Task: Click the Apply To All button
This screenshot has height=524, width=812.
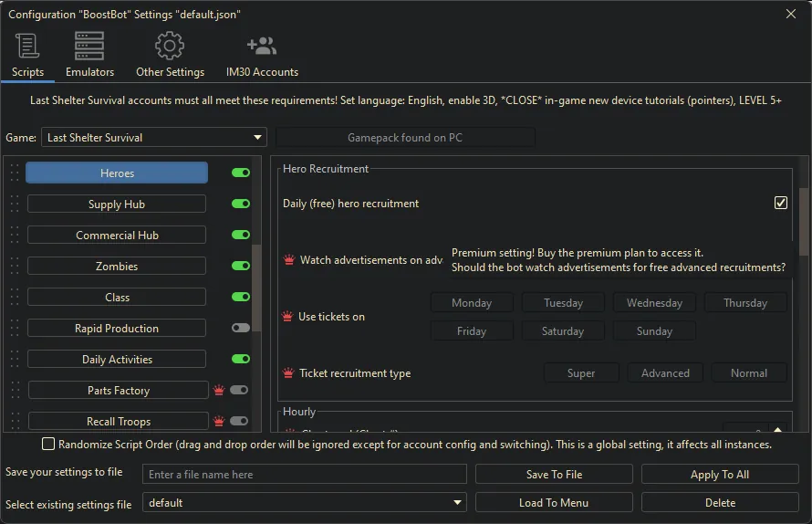Action: [x=720, y=474]
